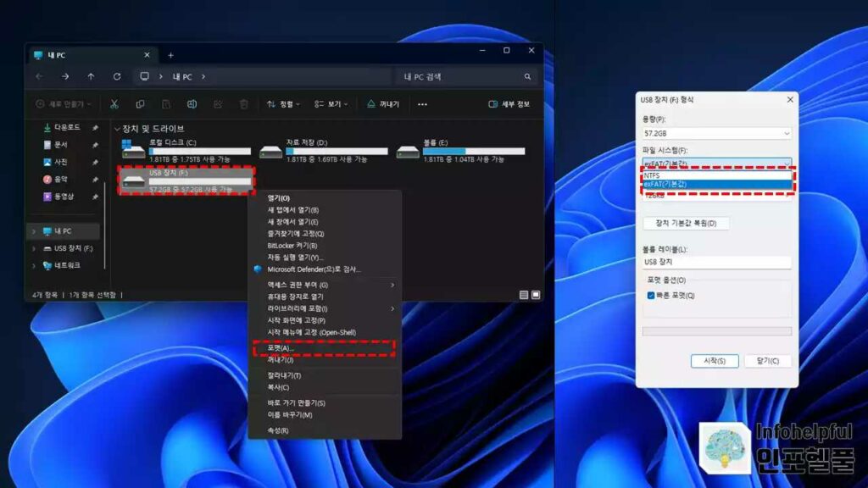Open 동영상 in the sidebar

58,197
